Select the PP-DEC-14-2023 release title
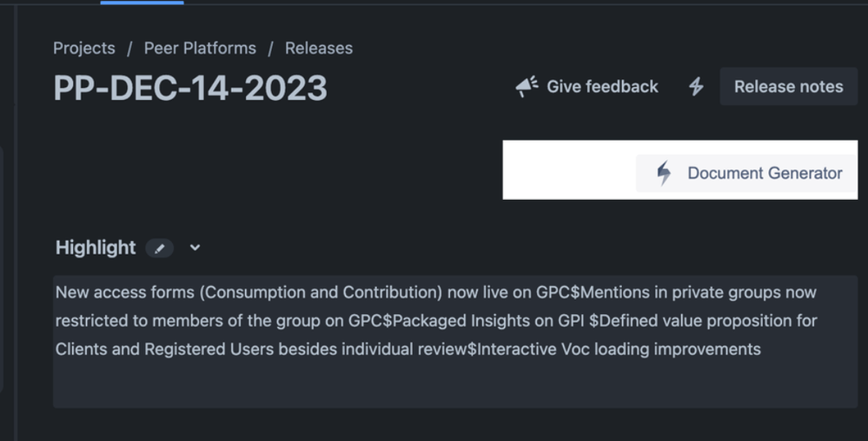 pos(190,88)
